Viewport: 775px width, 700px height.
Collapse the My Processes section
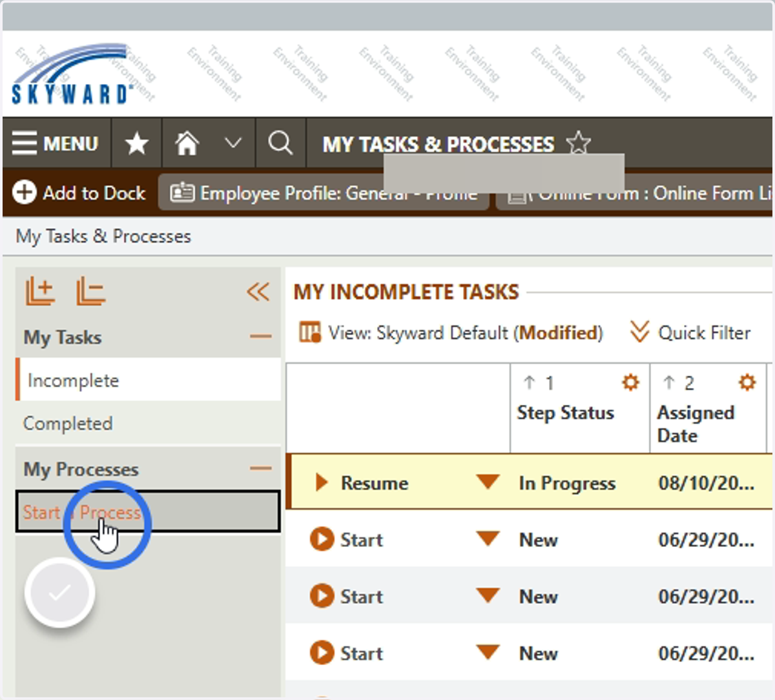click(261, 468)
